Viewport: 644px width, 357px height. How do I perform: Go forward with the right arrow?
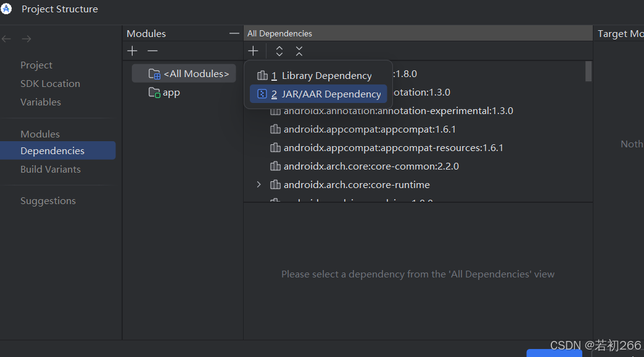[27, 39]
